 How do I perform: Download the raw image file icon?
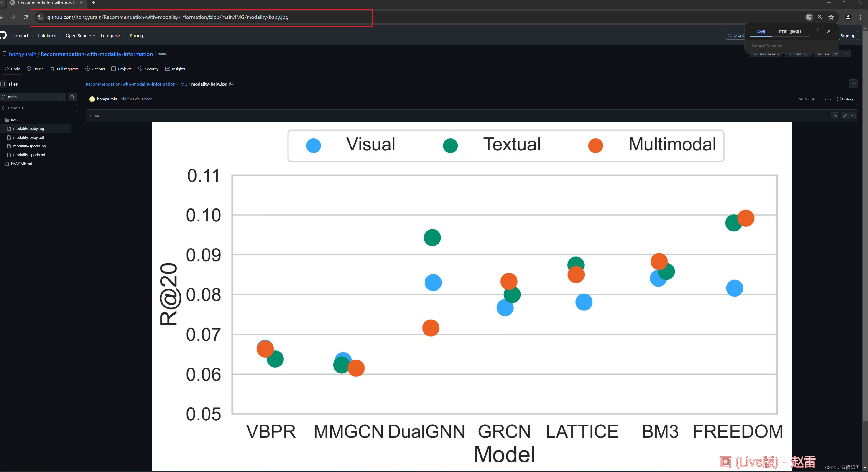click(835, 116)
